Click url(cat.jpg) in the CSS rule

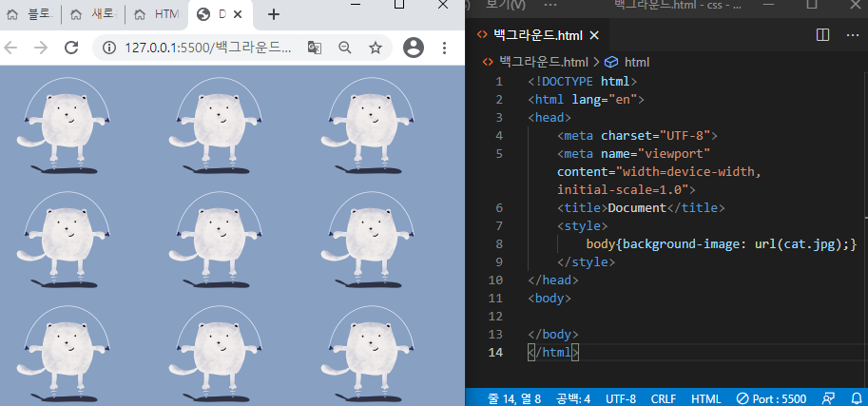coord(799,243)
